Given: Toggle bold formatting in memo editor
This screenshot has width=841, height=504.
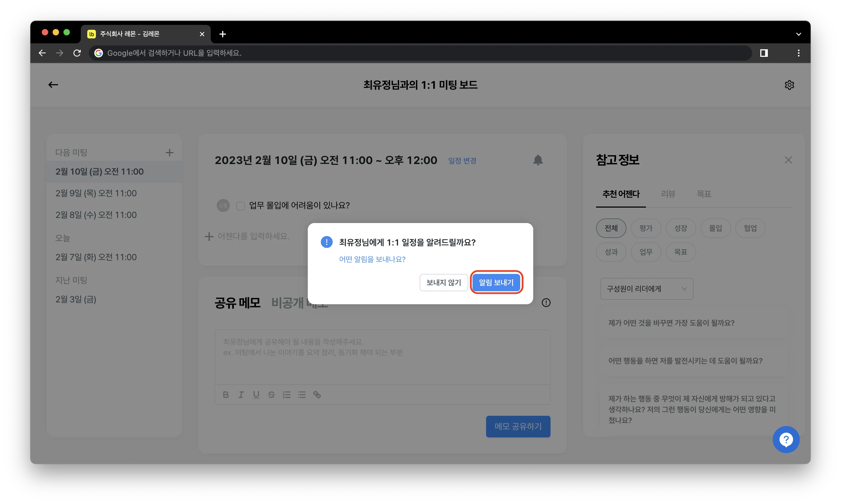Looking at the screenshot, I should pos(226,394).
